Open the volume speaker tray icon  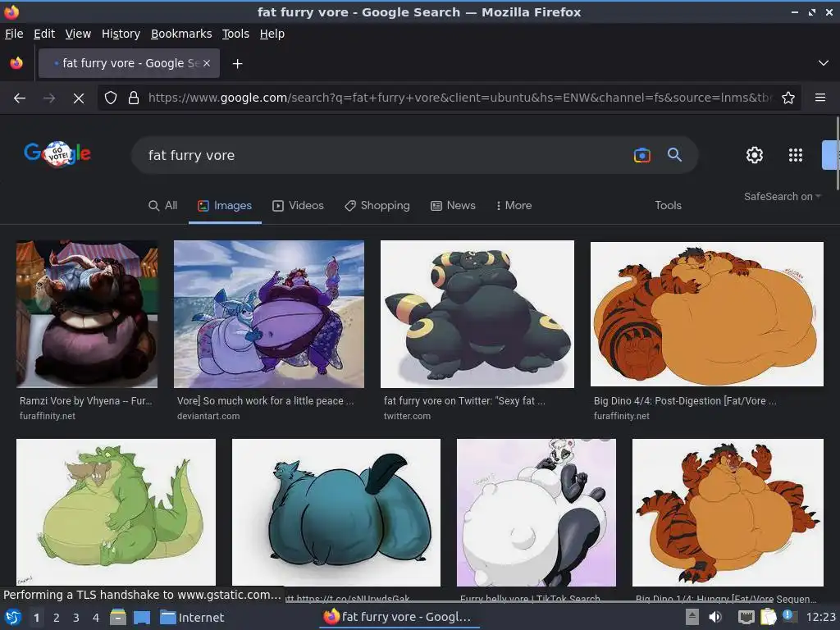click(715, 618)
